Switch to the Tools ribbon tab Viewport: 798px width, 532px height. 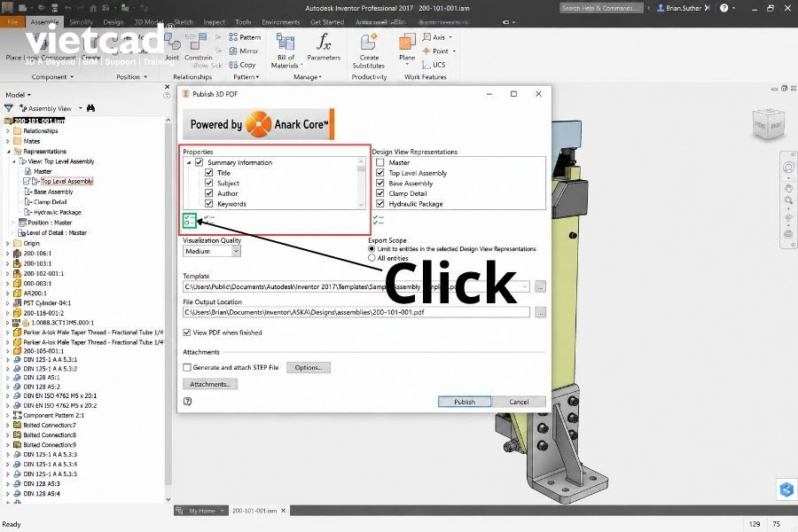243,22
